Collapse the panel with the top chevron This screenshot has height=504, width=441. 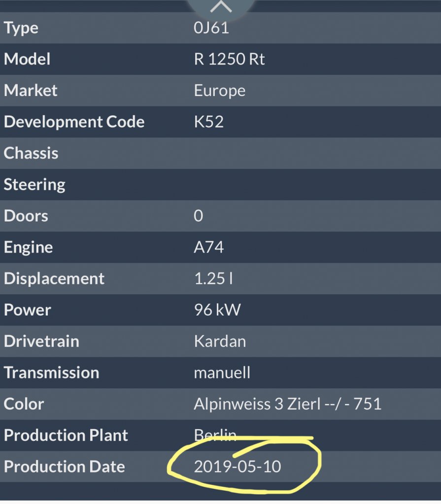tap(221, 7)
